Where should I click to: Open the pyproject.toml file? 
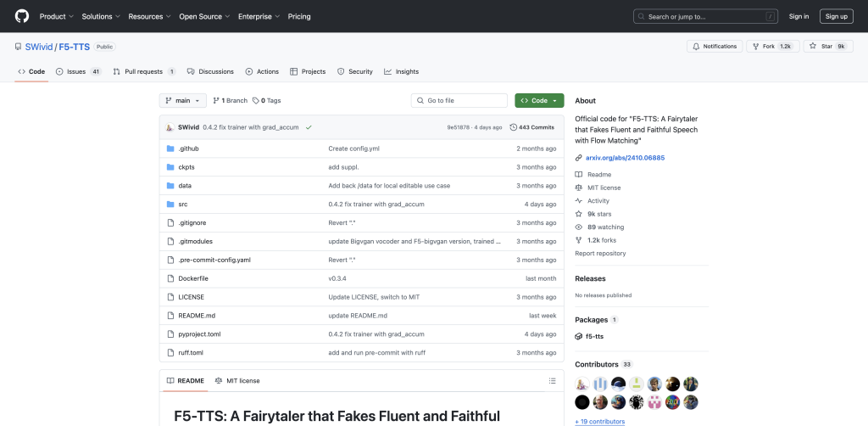coord(199,334)
